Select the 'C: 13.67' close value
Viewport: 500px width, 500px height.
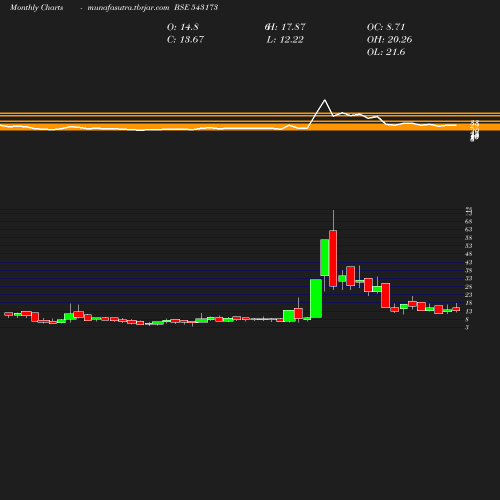185,39
